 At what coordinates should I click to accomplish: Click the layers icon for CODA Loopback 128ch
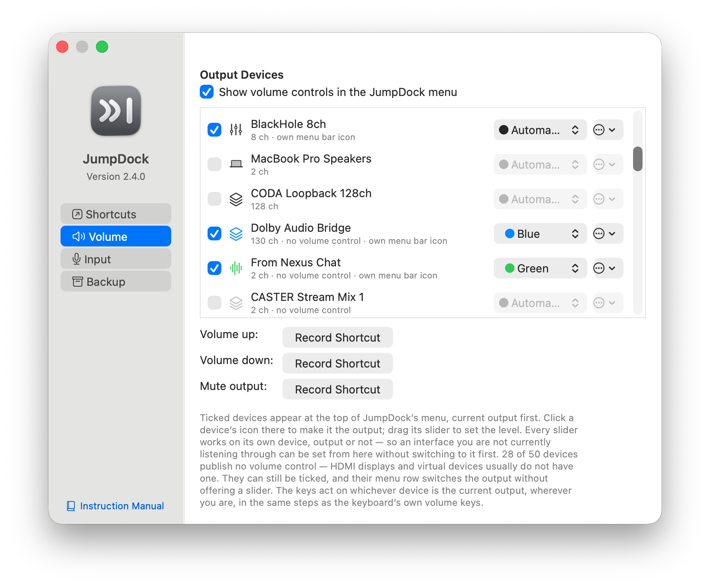point(236,199)
